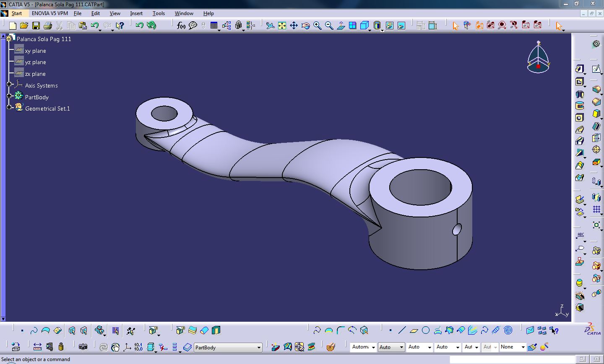This screenshot has width=604, height=364.
Task: Click the Circle tool in bottom toolbar
Action: click(426, 330)
